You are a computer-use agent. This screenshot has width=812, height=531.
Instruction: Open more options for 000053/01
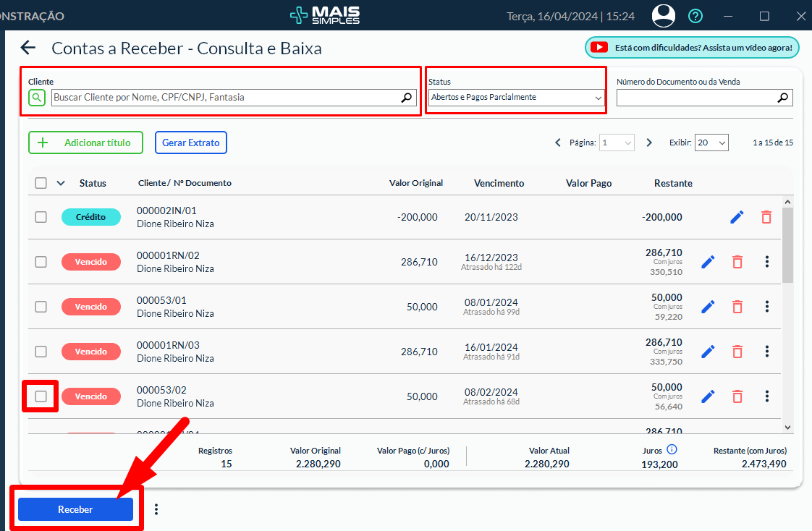[x=766, y=307]
